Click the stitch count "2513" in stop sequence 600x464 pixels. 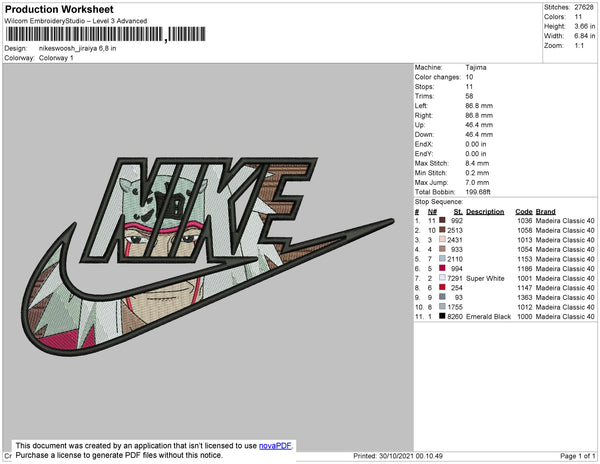455,230
